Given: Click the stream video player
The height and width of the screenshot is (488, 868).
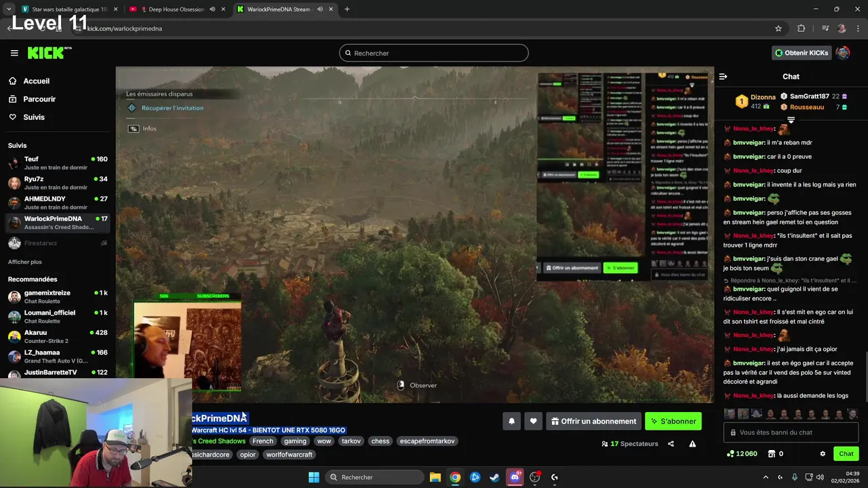Looking at the screenshot, I should point(414,235).
